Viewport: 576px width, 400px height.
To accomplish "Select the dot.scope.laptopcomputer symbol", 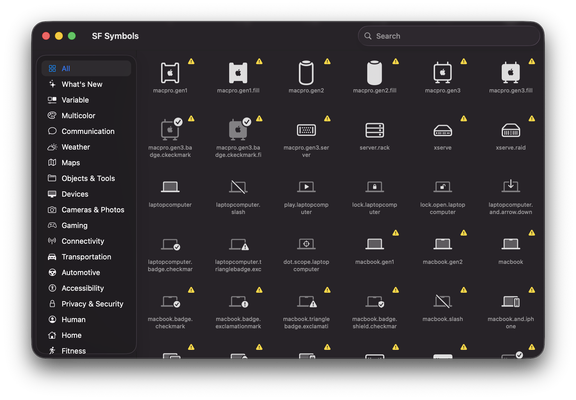I will coord(306,244).
